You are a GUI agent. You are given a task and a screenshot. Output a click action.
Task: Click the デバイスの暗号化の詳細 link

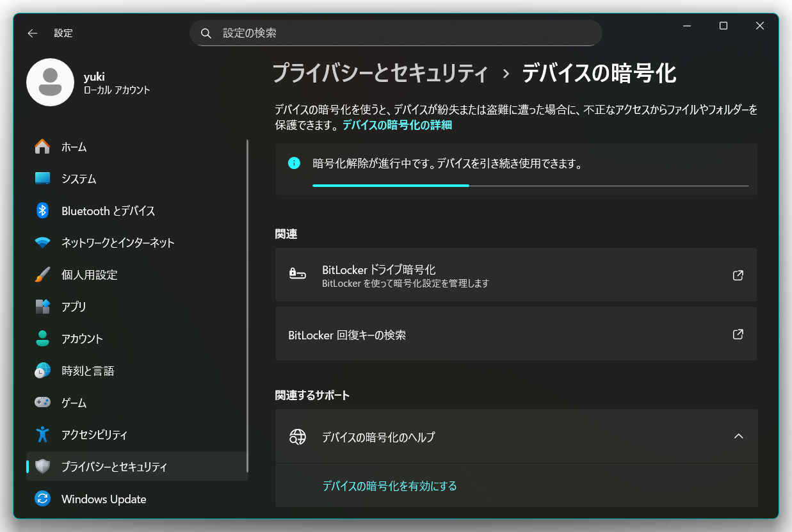[397, 125]
